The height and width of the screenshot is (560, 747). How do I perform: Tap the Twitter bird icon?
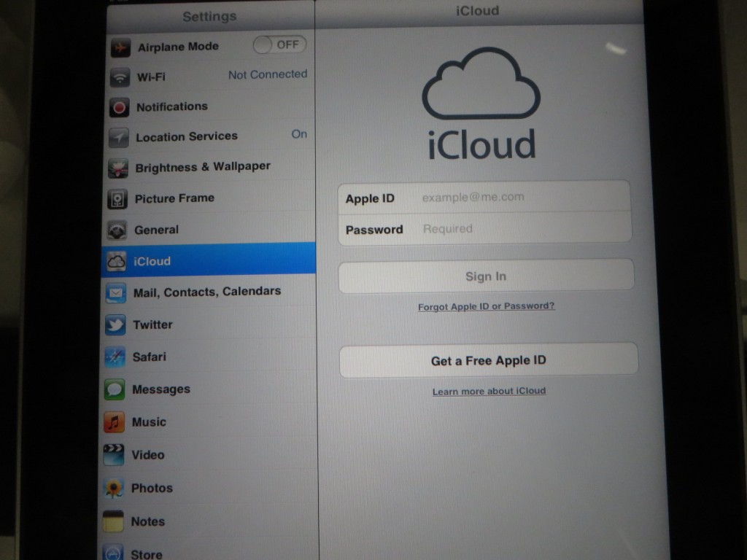click(x=115, y=324)
